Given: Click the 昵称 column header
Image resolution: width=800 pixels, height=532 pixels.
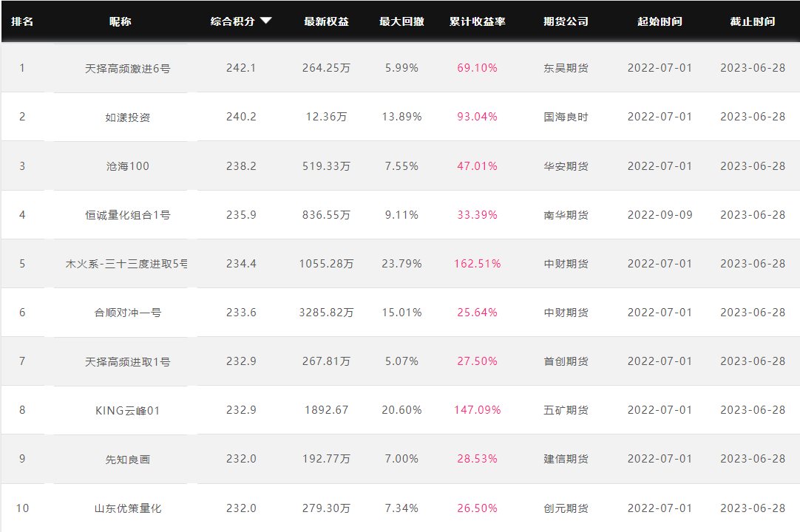Looking at the screenshot, I should tap(121, 21).
